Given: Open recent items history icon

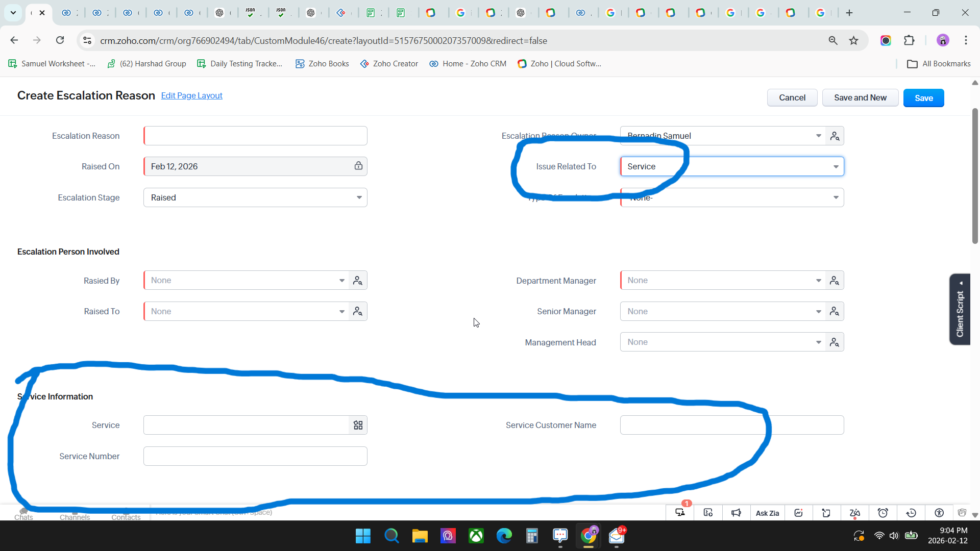Looking at the screenshot, I should (911, 513).
